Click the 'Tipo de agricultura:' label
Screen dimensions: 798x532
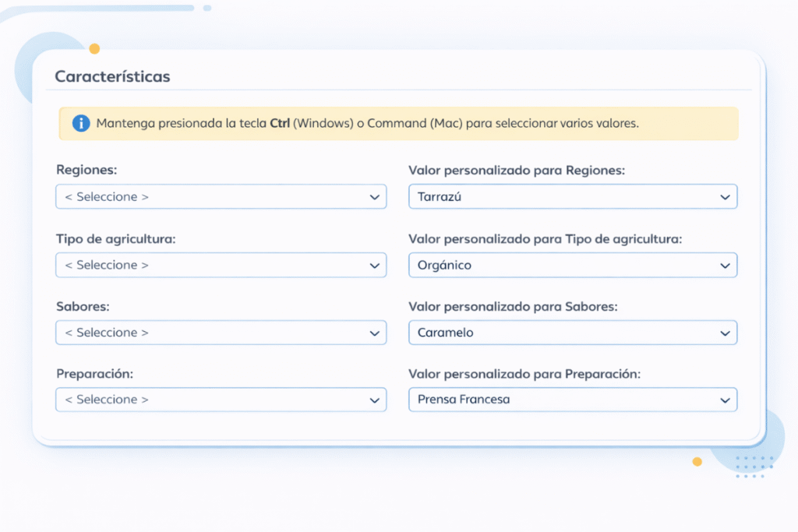pyautogui.click(x=116, y=239)
